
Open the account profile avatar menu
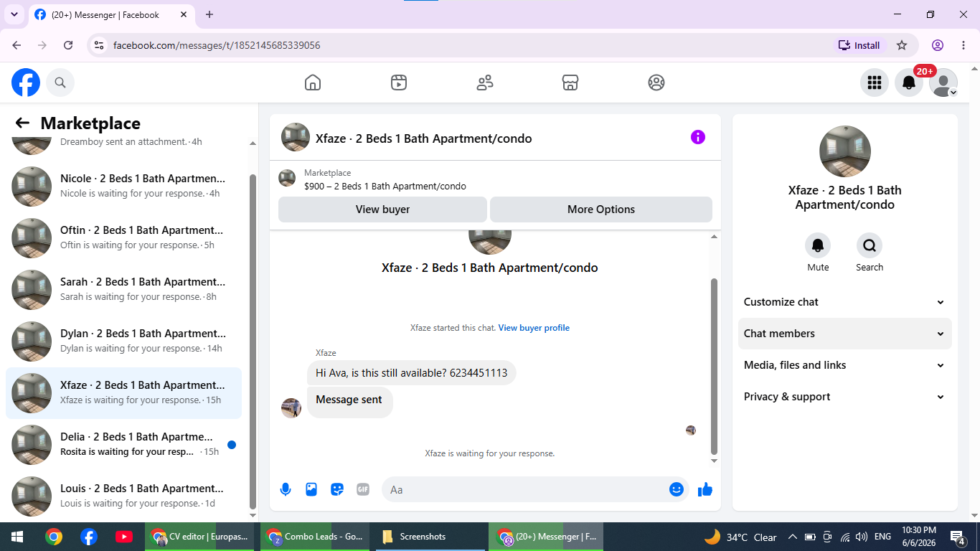click(x=943, y=83)
